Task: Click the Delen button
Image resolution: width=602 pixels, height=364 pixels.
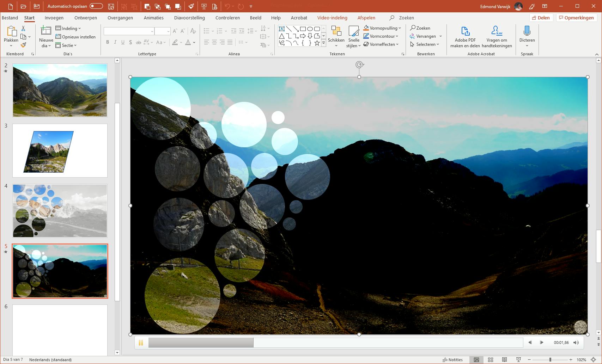Action: (x=541, y=18)
